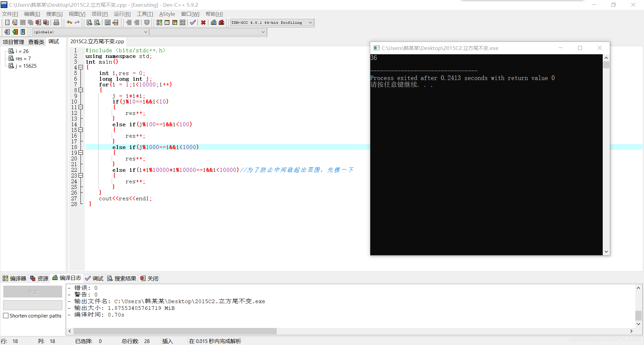The height and width of the screenshot is (345, 644).
Task: Create a new source file from toolbar
Action: click(7, 22)
